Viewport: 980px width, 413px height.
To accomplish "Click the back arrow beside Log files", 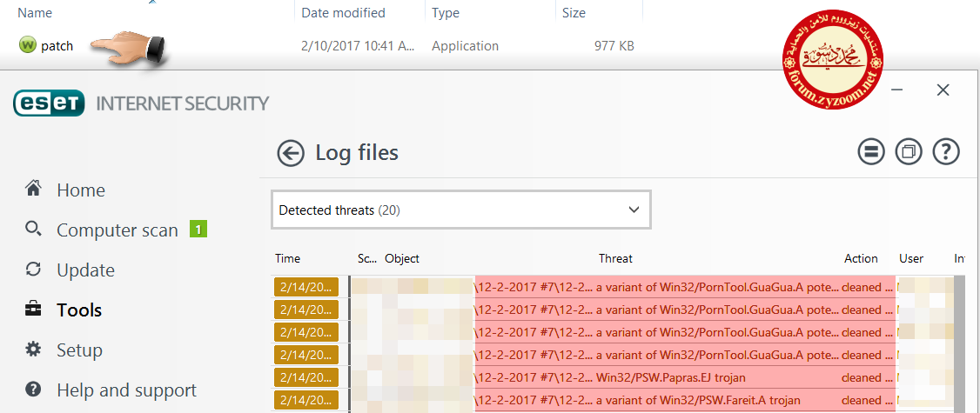I will click(291, 153).
